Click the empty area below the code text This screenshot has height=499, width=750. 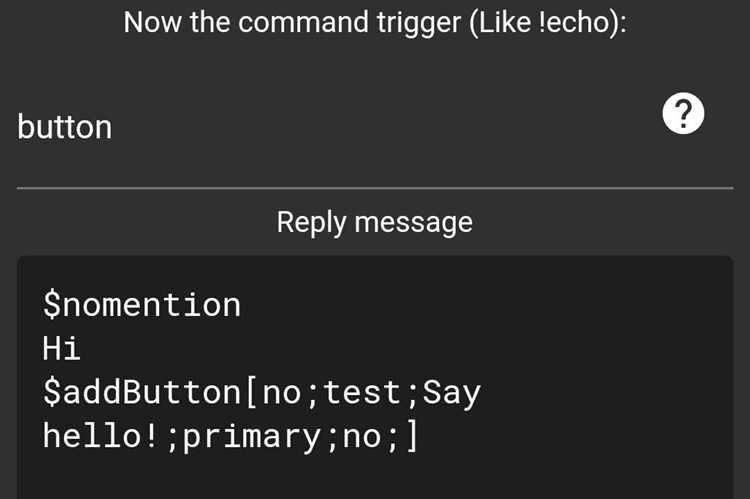click(375, 478)
